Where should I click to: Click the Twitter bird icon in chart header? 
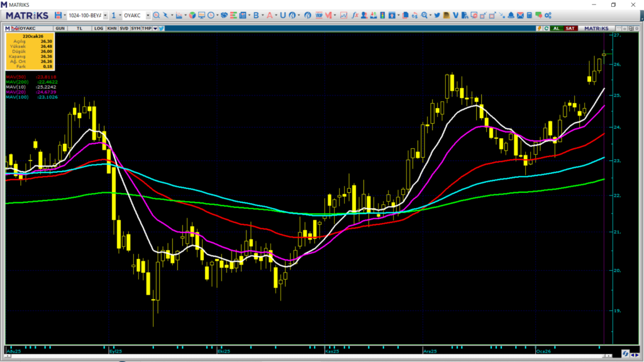pos(162,28)
